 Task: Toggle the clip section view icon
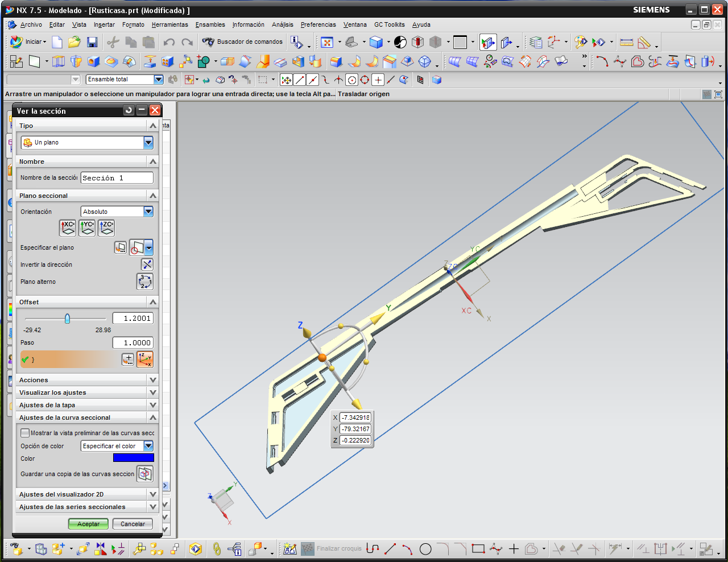click(488, 42)
